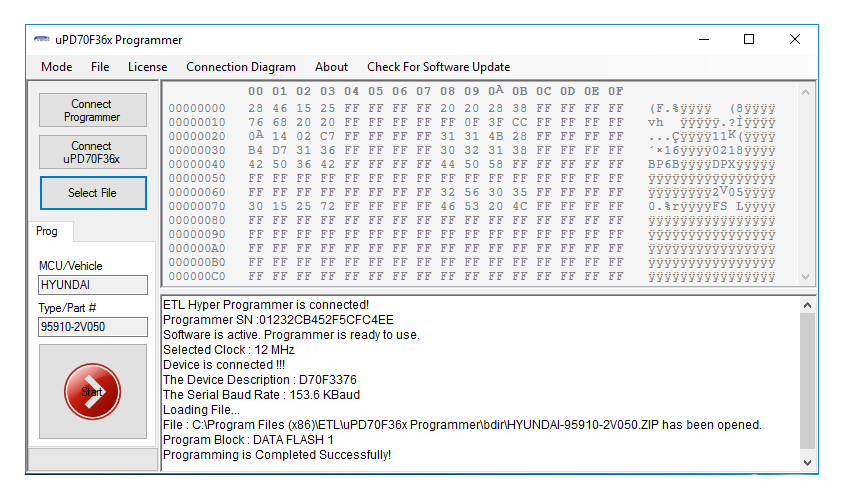
Task: Click the 'Loading File...' log line
Action: pyautogui.click(x=201, y=410)
